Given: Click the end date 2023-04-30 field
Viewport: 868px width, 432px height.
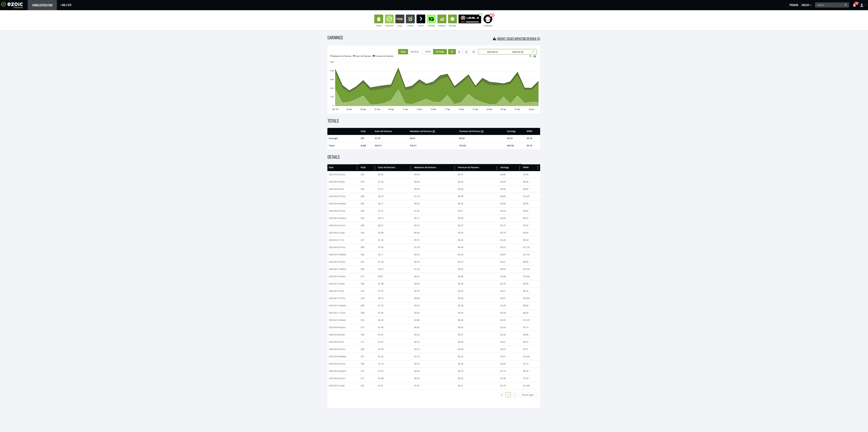Looking at the screenshot, I should tap(518, 52).
